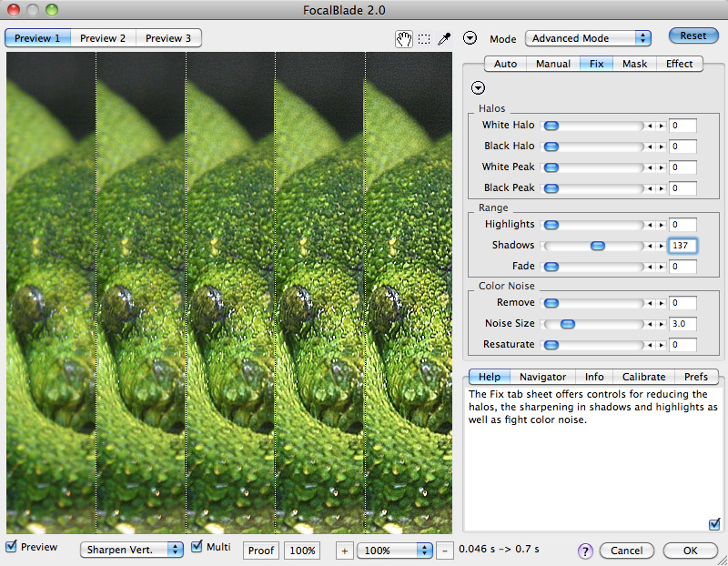The width and height of the screenshot is (728, 566).
Task: Click the minus zoom out button
Action: [444, 551]
